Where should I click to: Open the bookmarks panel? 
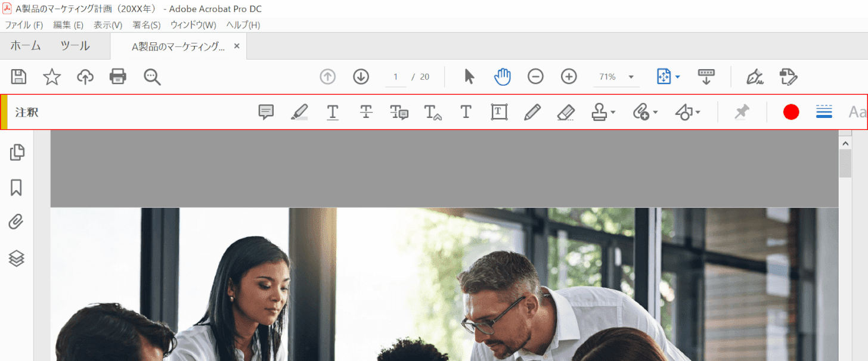click(17, 188)
